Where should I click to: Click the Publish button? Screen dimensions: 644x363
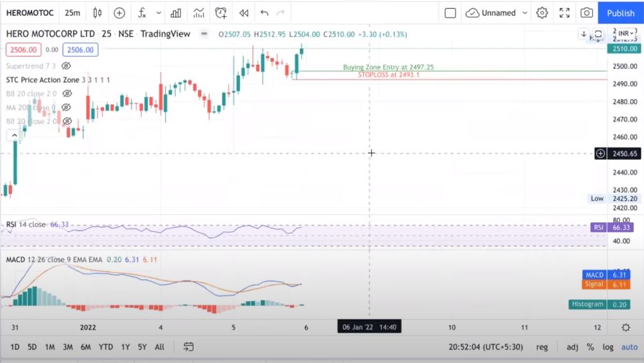point(620,13)
